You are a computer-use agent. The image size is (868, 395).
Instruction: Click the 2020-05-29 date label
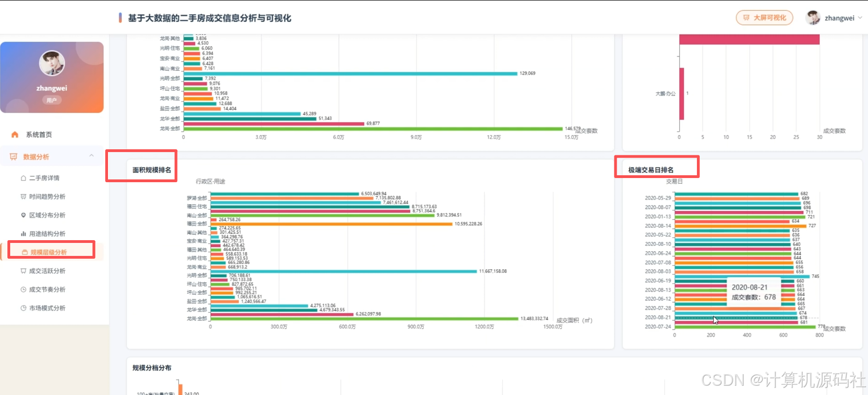click(x=658, y=198)
